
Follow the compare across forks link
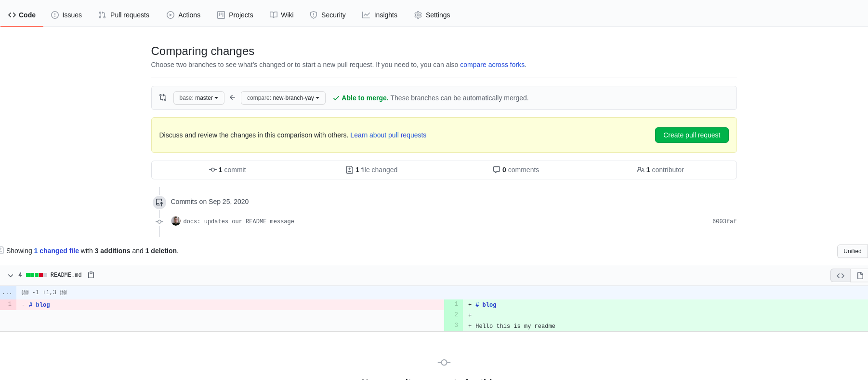tap(492, 65)
